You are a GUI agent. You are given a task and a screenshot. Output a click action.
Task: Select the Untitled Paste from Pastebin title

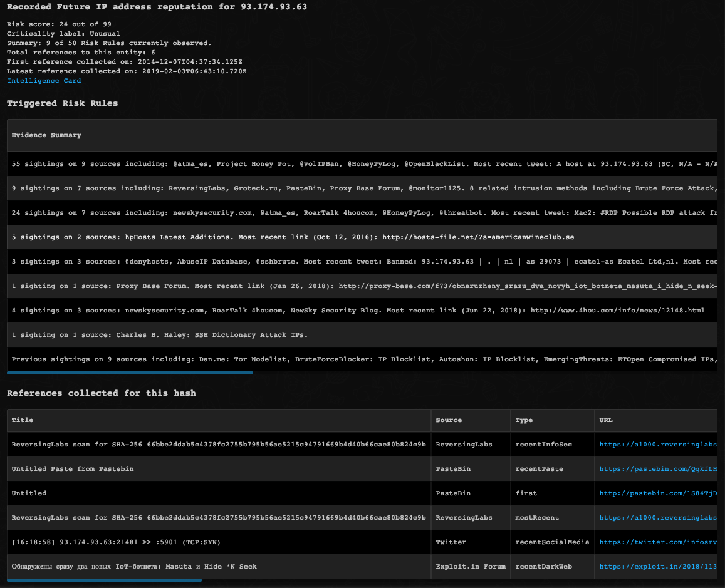(73, 468)
